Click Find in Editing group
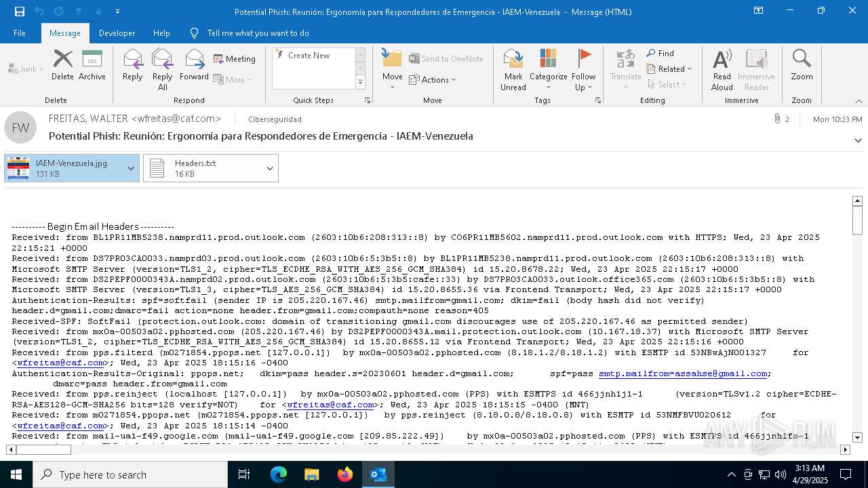868x488 pixels. click(660, 53)
